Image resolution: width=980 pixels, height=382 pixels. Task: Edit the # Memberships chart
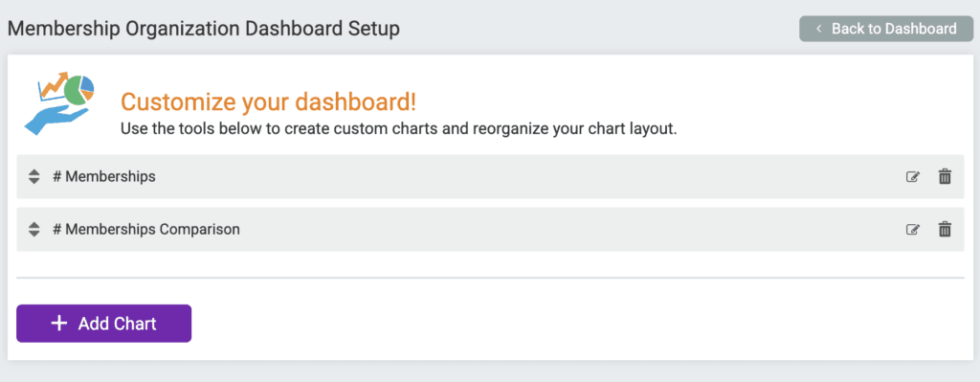(912, 177)
